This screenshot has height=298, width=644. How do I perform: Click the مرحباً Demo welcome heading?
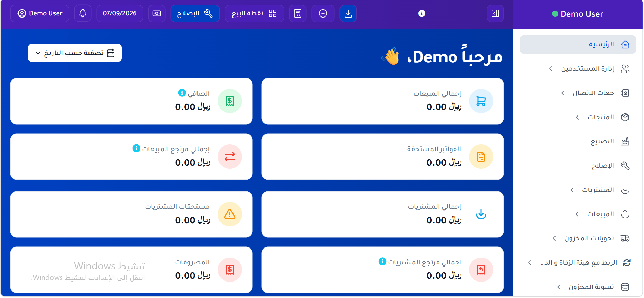pos(455,56)
